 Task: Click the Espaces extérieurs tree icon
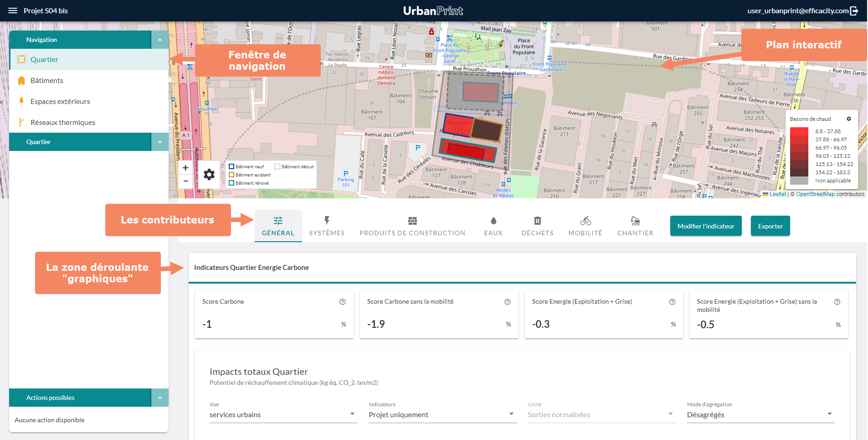21,101
